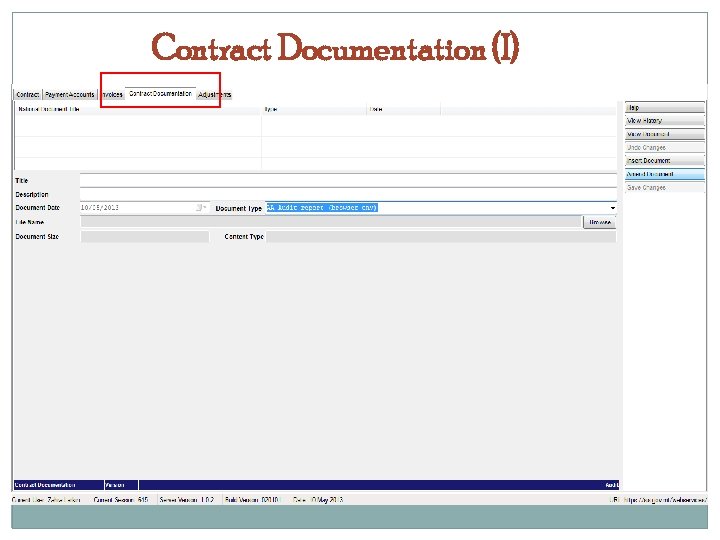Click the 'Contract Documentation' footer bar label
Screen dimensions: 720x540
click(x=45, y=485)
